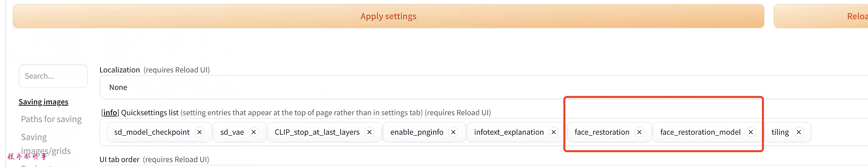Remove the tiling entry with its X
Viewport: 868px width, 167px height.
798,132
